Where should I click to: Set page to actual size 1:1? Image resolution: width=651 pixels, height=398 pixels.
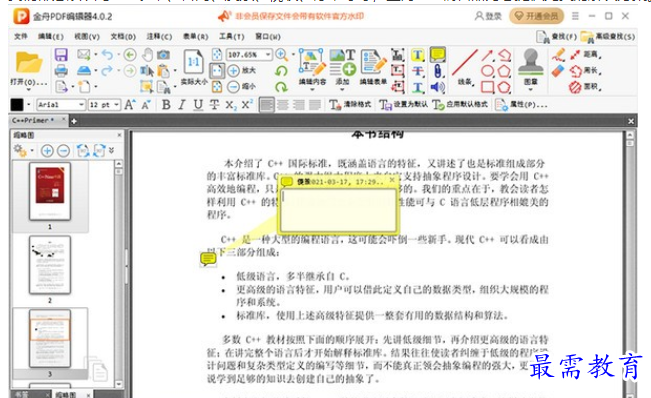click(x=193, y=62)
